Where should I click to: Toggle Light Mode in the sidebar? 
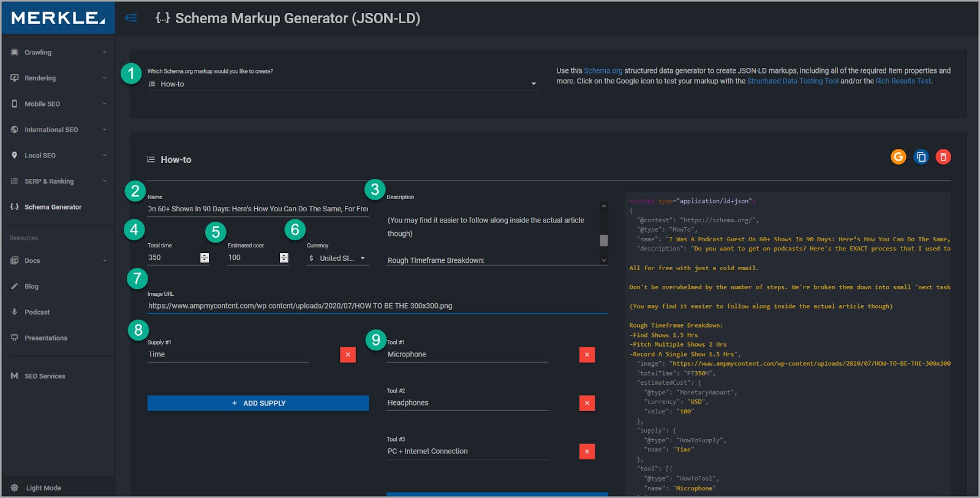click(x=43, y=488)
